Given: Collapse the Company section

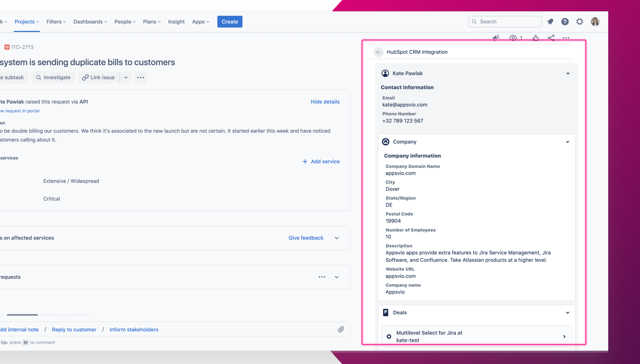Looking at the screenshot, I should 567,142.
